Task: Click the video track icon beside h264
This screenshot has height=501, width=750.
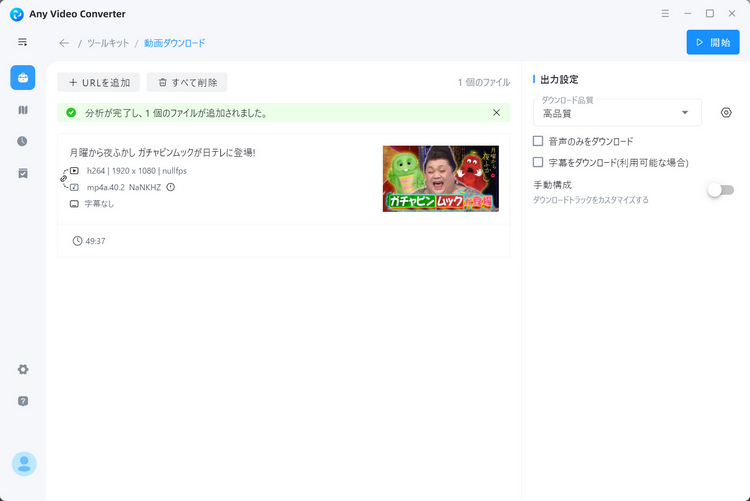Action: (x=74, y=170)
